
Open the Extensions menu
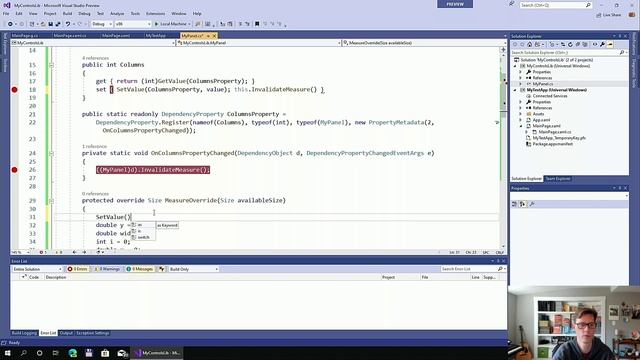coord(156,13)
